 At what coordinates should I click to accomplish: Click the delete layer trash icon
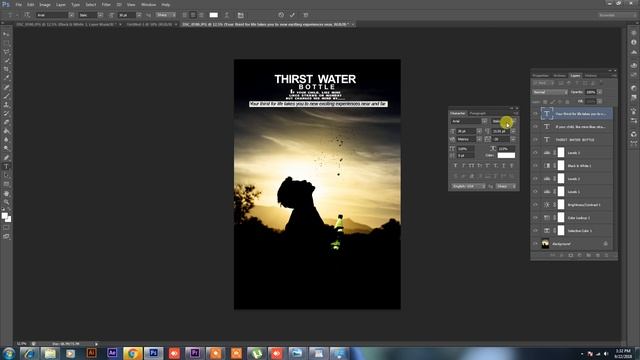pyautogui.click(x=606, y=255)
